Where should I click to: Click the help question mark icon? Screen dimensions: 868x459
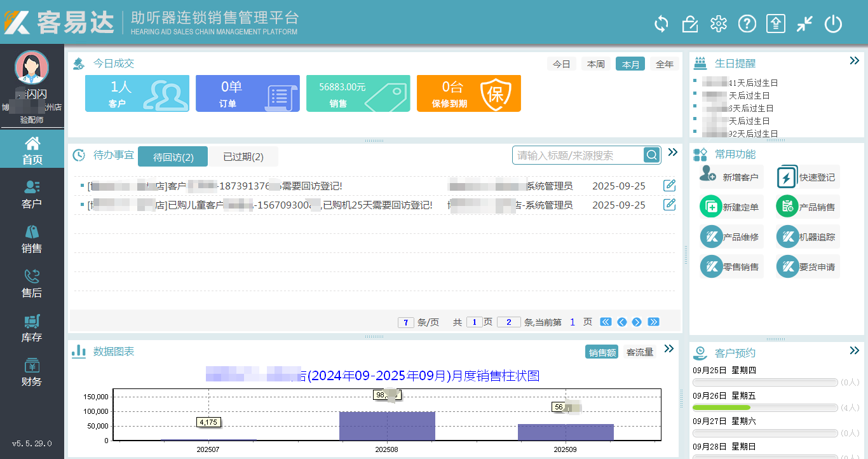747,24
